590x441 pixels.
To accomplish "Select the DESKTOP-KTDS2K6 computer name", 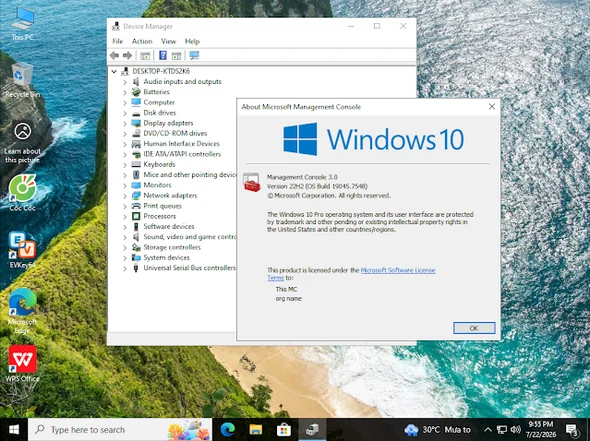I will 161,71.
